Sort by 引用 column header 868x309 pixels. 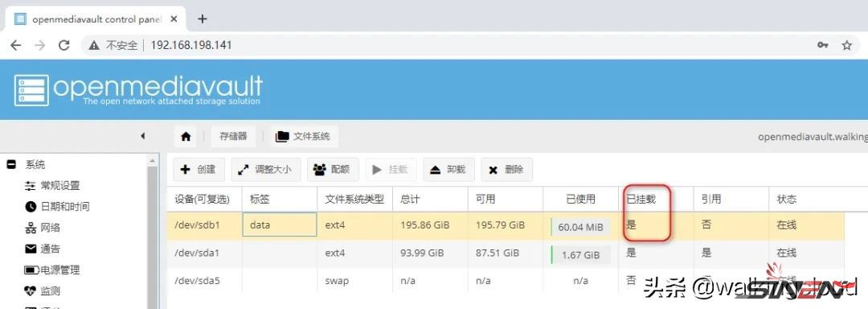pyautogui.click(x=731, y=200)
